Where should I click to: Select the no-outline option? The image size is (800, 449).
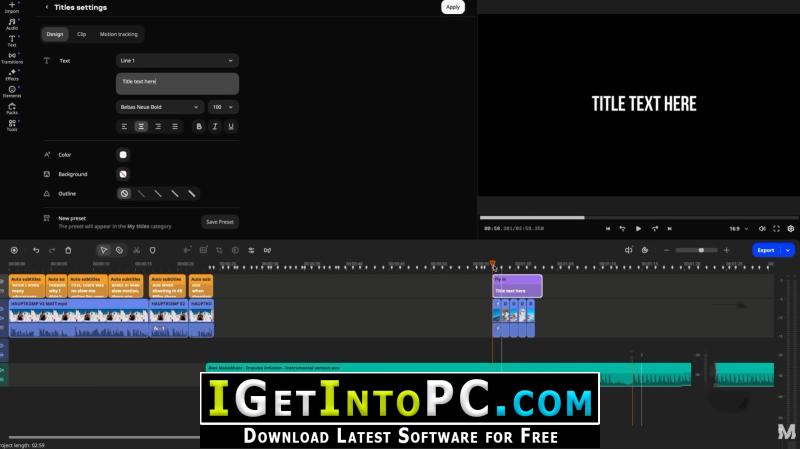124,193
